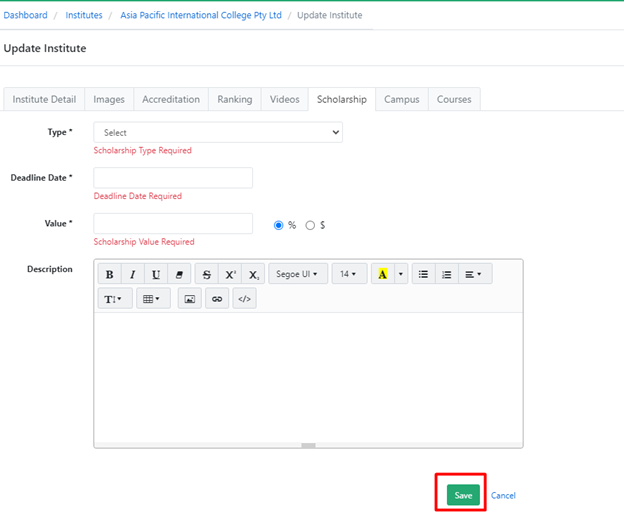The width and height of the screenshot is (624, 516).
Task: Insert an ordered numbered list
Action: [447, 274]
